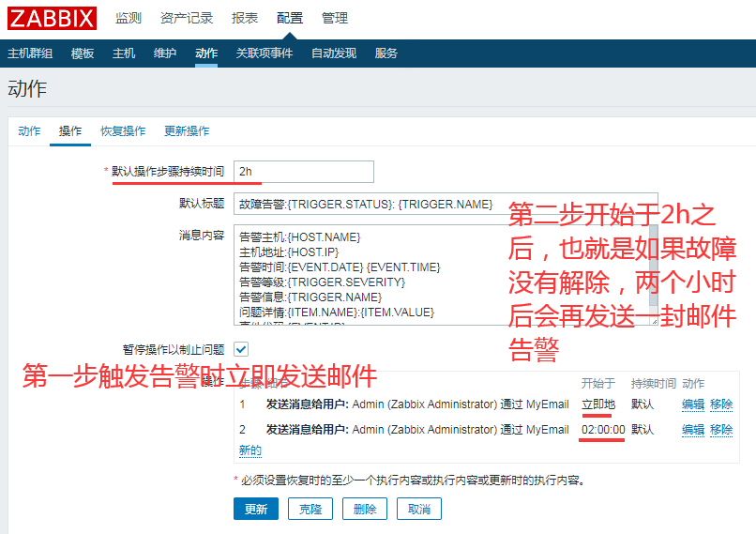Click the 克隆 button
The width and height of the screenshot is (756, 534).
pos(310,509)
